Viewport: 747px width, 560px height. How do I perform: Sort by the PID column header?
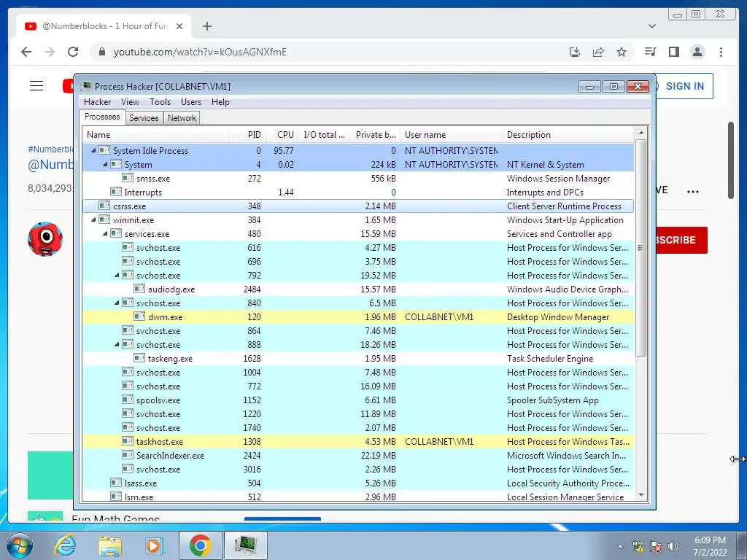pyautogui.click(x=247, y=135)
